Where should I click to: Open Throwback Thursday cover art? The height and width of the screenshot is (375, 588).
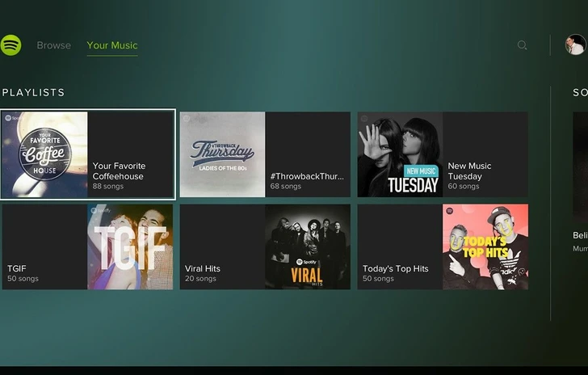(x=222, y=154)
